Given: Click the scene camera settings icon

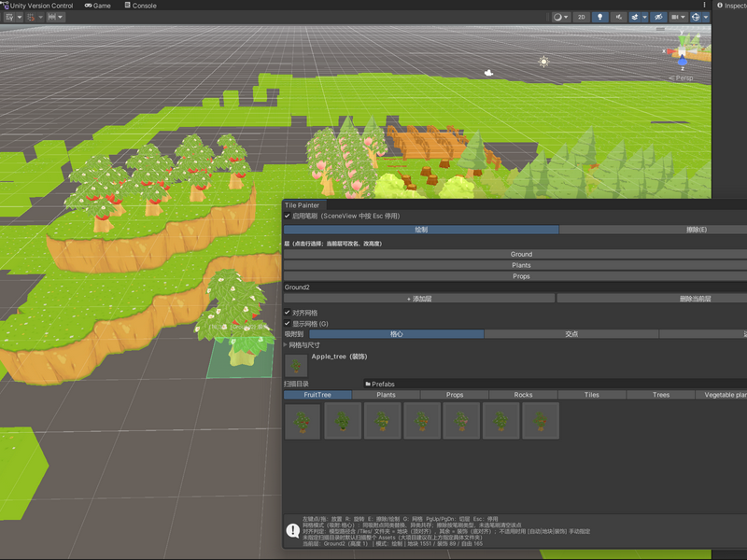Looking at the screenshot, I should (x=674, y=17).
